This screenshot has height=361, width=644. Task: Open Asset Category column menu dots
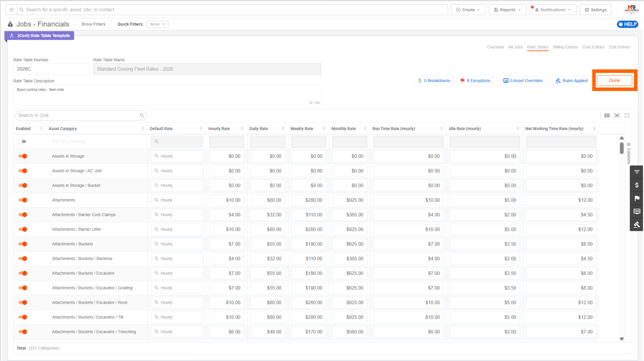pos(143,129)
